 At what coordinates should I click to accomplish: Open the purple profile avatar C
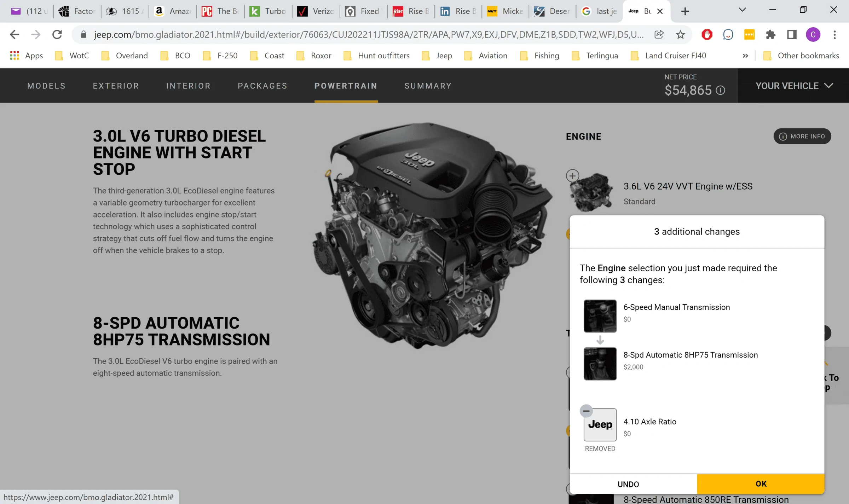[813, 34]
